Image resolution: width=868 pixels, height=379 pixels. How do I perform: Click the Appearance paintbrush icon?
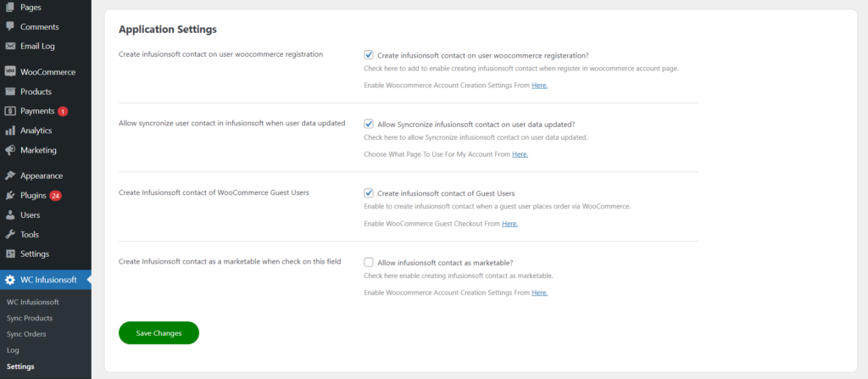pos(10,176)
